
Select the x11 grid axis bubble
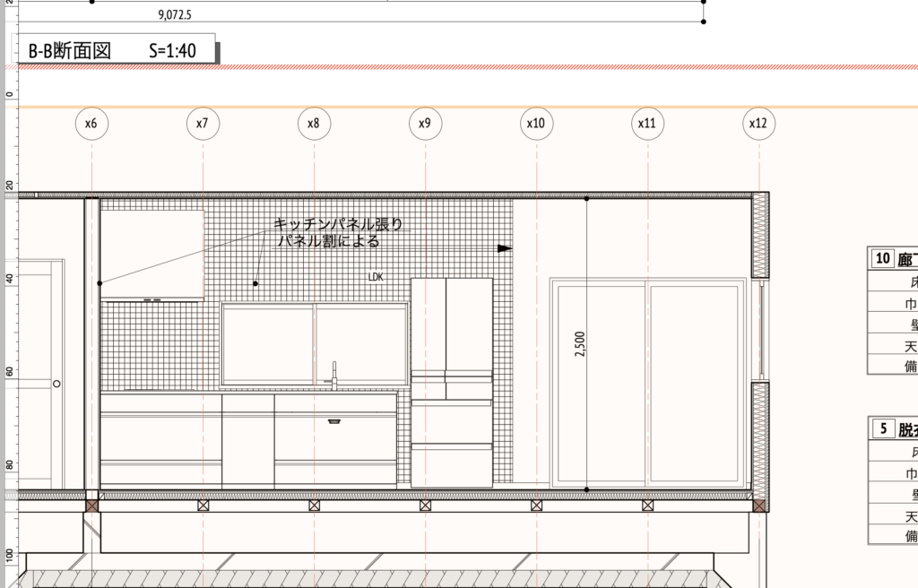(647, 124)
